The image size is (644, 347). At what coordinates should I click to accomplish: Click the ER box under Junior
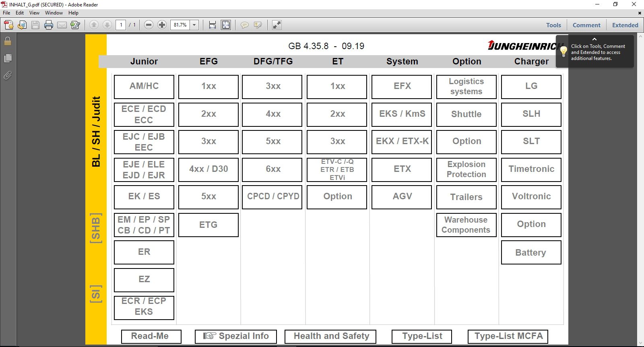pyautogui.click(x=144, y=252)
